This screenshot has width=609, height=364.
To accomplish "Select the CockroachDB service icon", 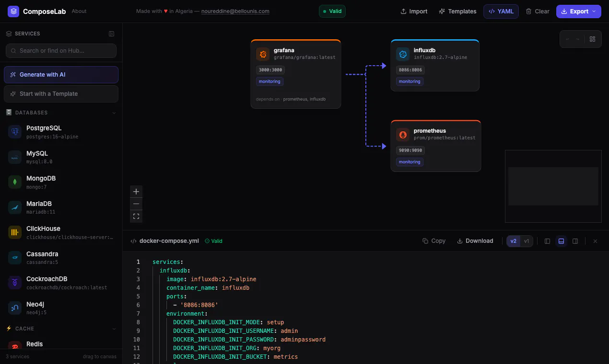I will click(15, 283).
